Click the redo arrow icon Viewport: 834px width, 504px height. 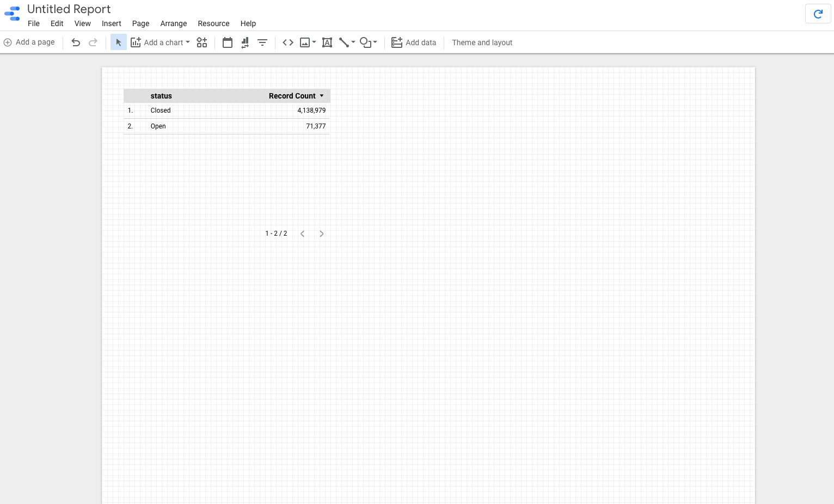93,42
